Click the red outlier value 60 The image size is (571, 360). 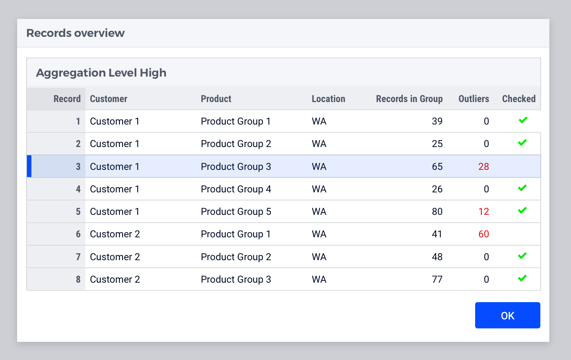pyautogui.click(x=484, y=234)
